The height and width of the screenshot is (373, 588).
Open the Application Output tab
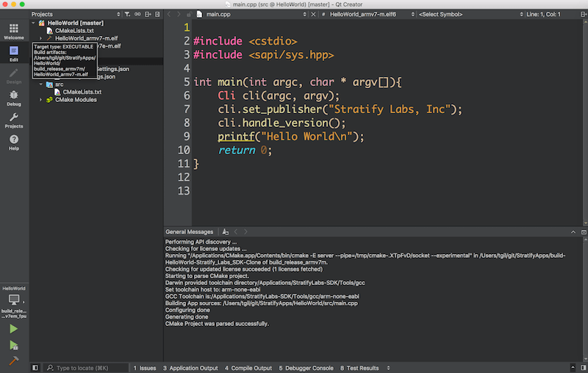pyautogui.click(x=190, y=368)
